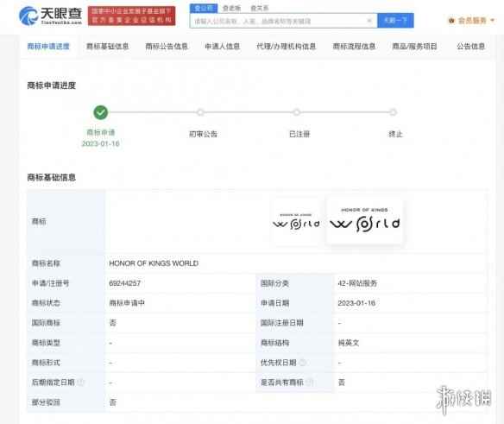504x424 pixels.
Task: Click the 商标基础信息 section heading
Action: pyautogui.click(x=52, y=177)
